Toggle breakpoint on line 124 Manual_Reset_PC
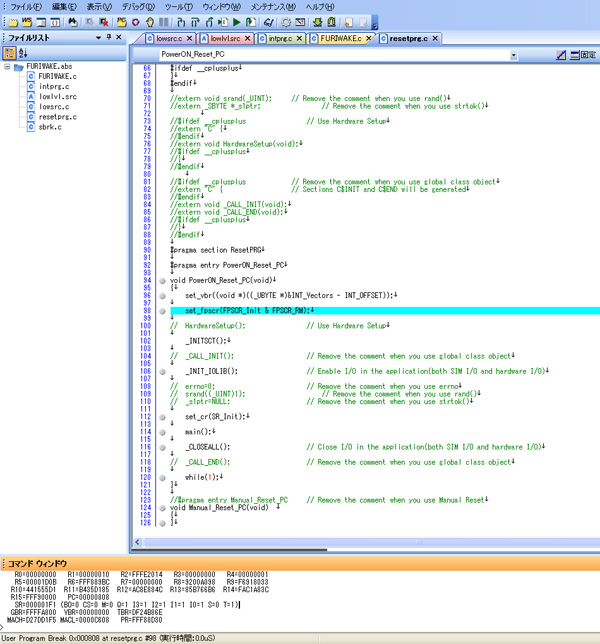 [162, 508]
